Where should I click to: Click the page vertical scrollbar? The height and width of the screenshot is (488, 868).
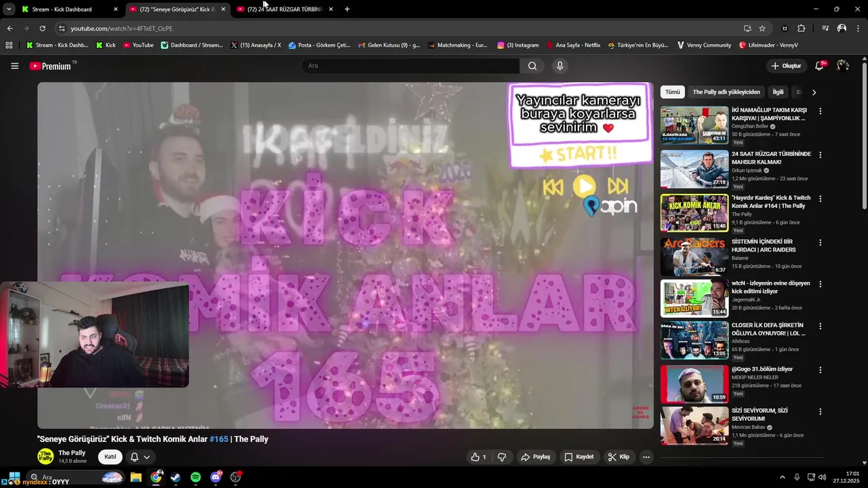pyautogui.click(x=864, y=136)
